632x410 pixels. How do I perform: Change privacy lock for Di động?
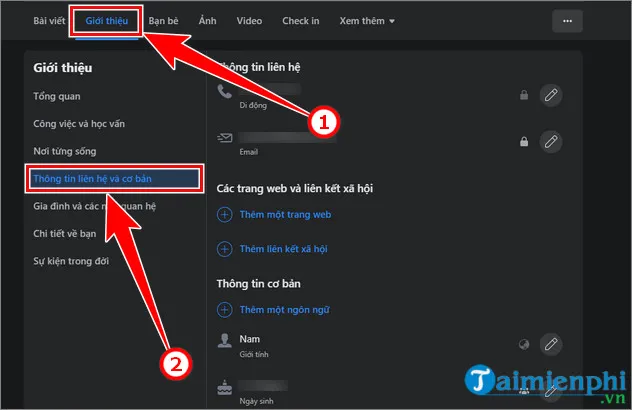tap(524, 95)
